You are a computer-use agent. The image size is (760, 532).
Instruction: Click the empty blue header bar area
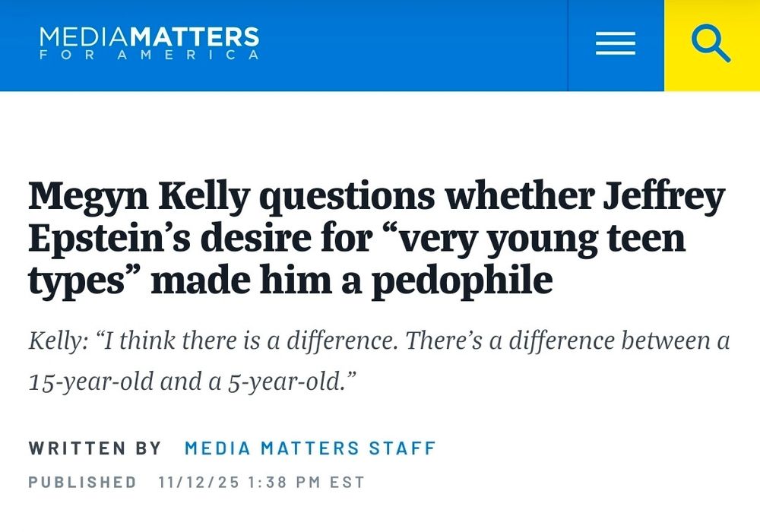coord(418,44)
